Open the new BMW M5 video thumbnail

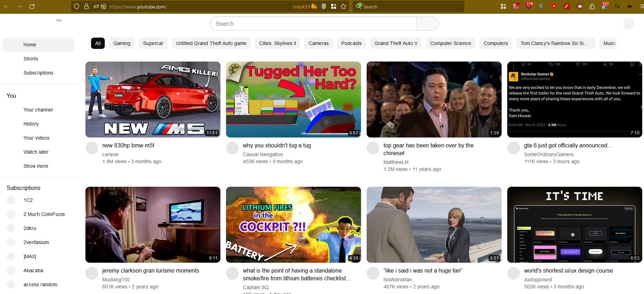coord(153,100)
